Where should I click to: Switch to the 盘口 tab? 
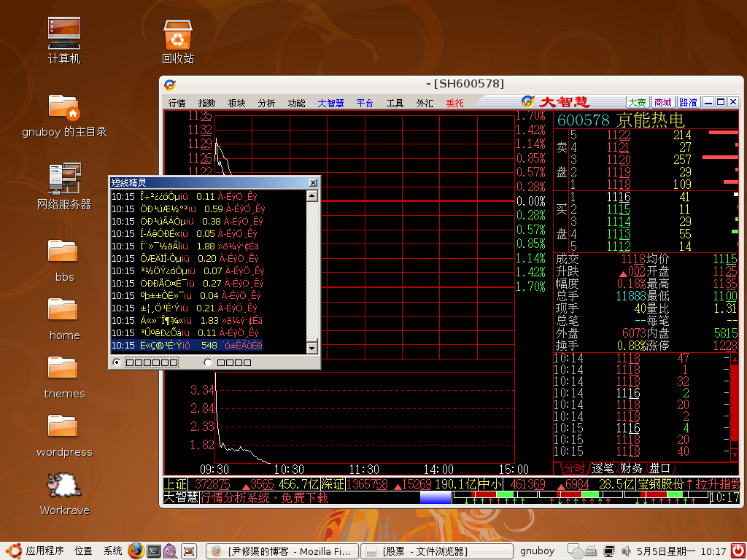click(x=660, y=469)
